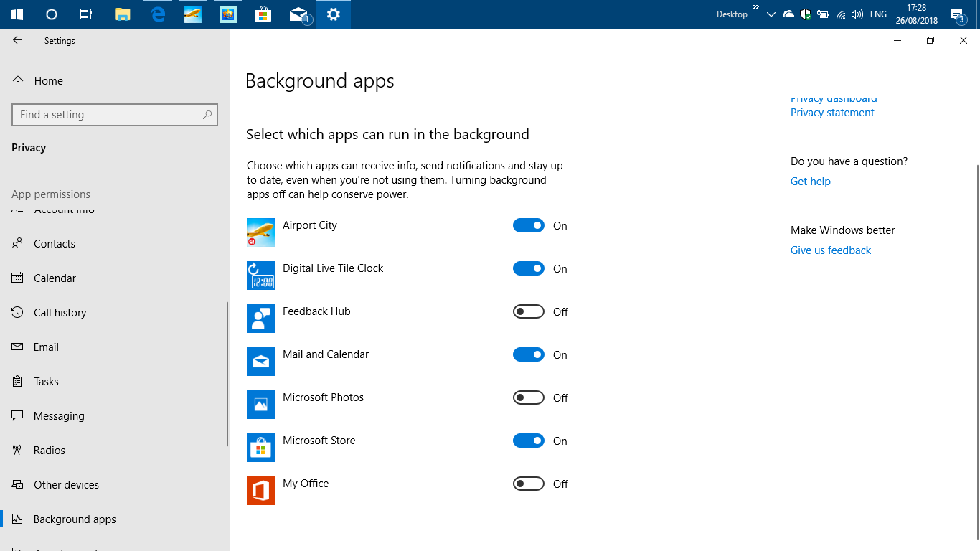Turn on Microsoft Photos background toggle

click(x=529, y=398)
